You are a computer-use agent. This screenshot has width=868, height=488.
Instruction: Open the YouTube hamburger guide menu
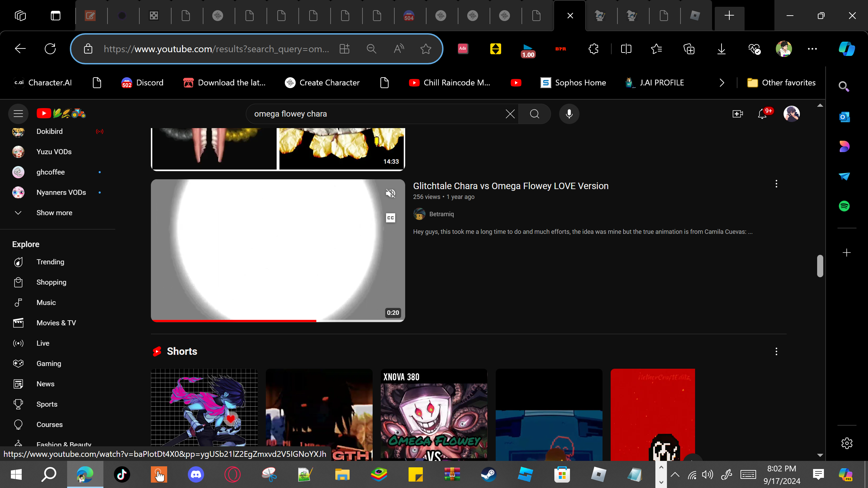[x=18, y=114]
